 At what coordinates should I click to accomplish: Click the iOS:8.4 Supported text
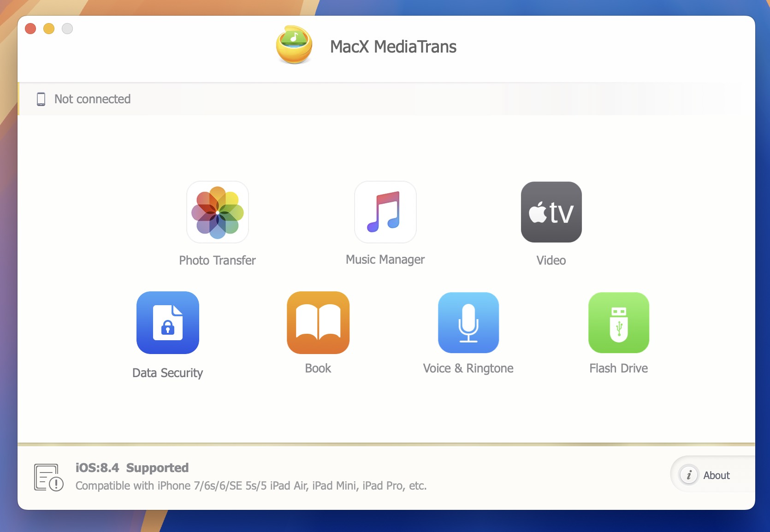click(x=132, y=468)
